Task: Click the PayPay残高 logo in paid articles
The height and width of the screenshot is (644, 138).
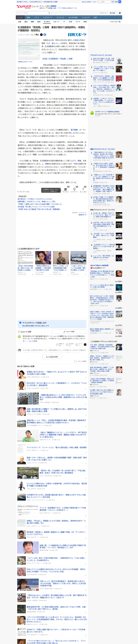Action: 95,268
